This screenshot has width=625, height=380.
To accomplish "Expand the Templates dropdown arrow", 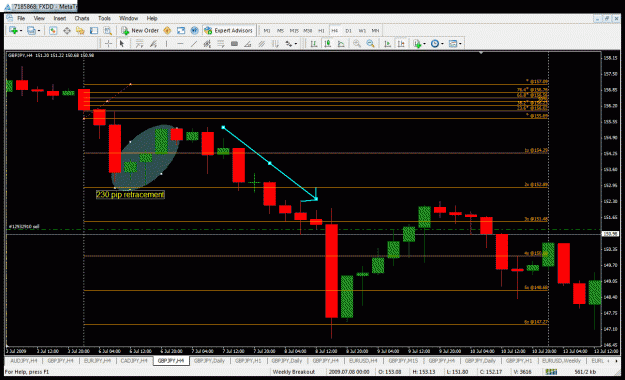I will tap(460, 44).
